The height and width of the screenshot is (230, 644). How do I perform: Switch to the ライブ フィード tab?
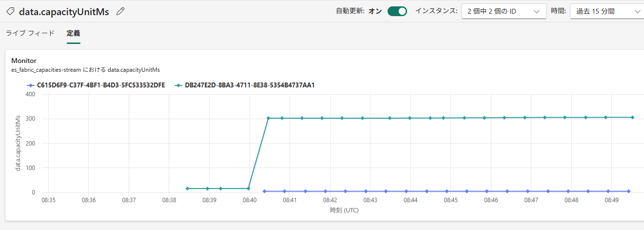30,33
